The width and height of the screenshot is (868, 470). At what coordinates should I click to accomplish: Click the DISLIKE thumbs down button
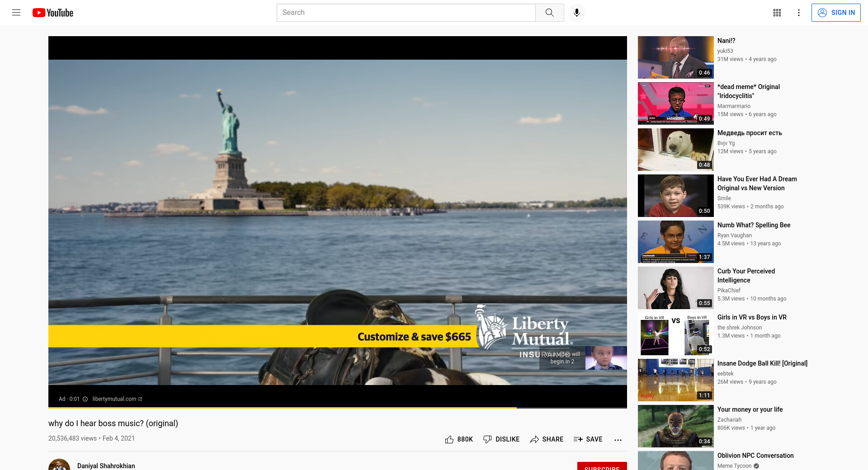tap(501, 439)
